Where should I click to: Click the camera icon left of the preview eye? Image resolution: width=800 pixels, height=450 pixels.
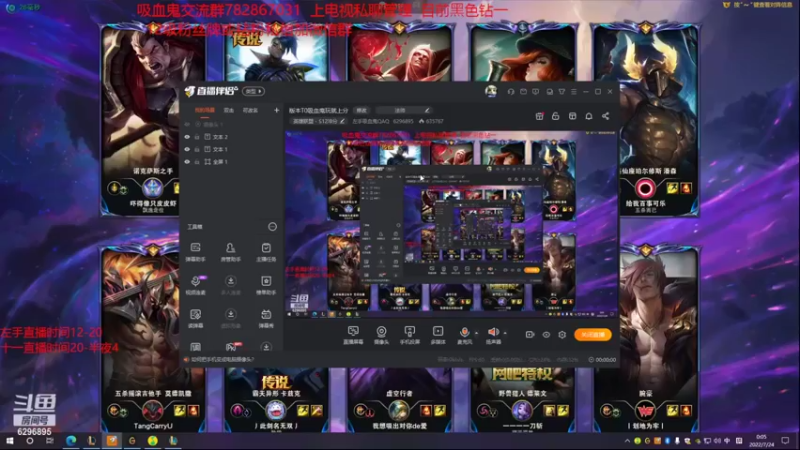(530, 335)
